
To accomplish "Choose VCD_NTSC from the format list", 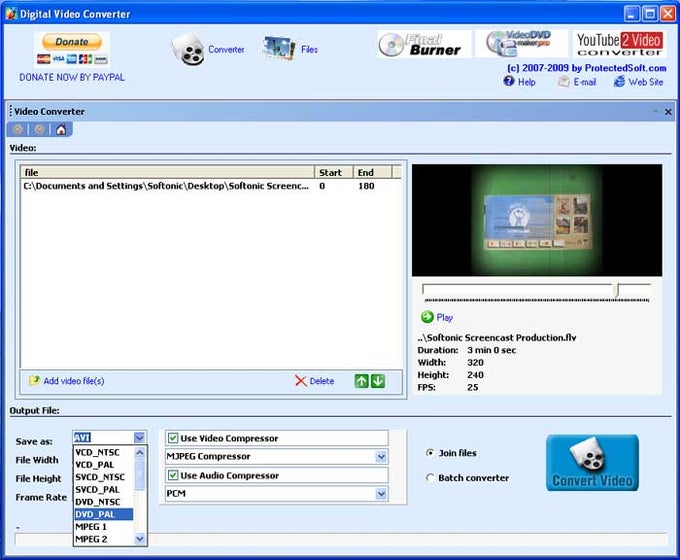I will click(x=104, y=452).
